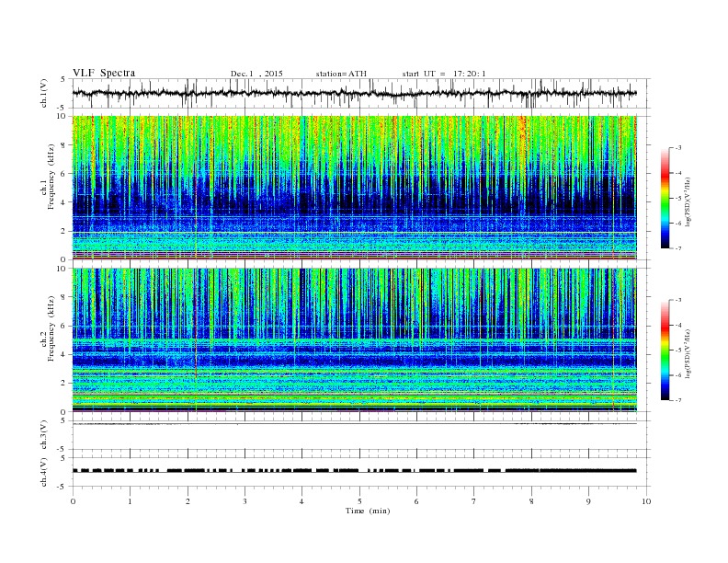Click the time axis tick label '10'

click(x=646, y=501)
